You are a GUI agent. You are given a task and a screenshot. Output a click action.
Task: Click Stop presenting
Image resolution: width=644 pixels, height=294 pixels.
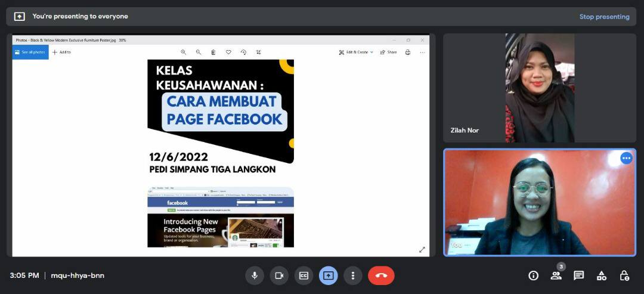click(604, 17)
